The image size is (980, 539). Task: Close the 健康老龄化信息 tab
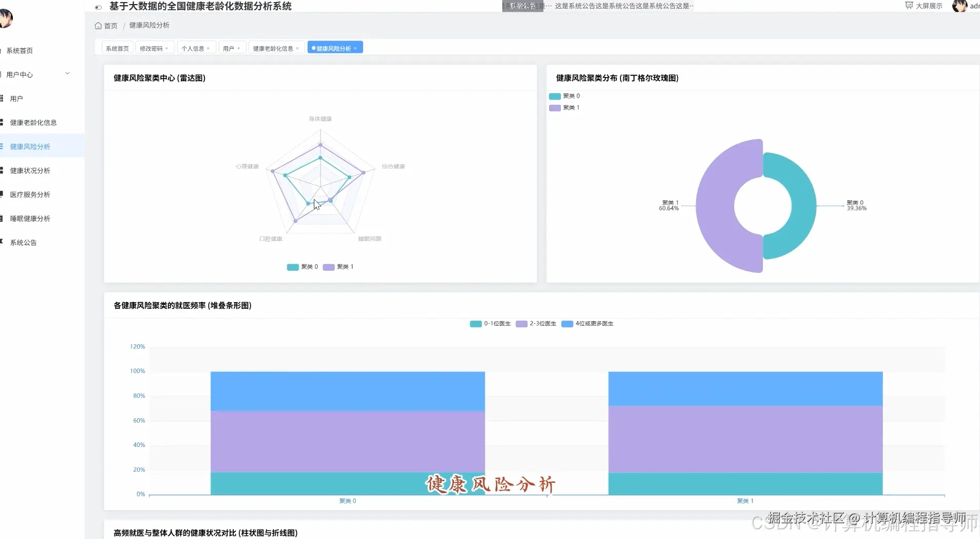pyautogui.click(x=297, y=48)
